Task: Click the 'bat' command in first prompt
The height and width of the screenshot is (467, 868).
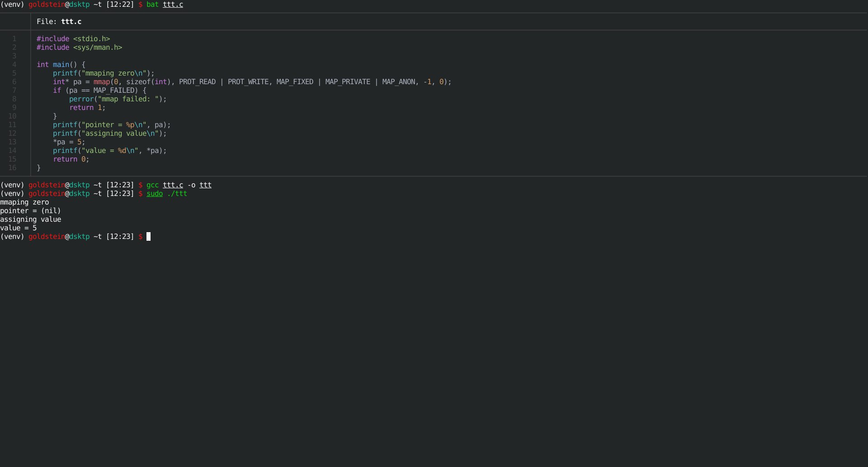Action: click(x=152, y=5)
